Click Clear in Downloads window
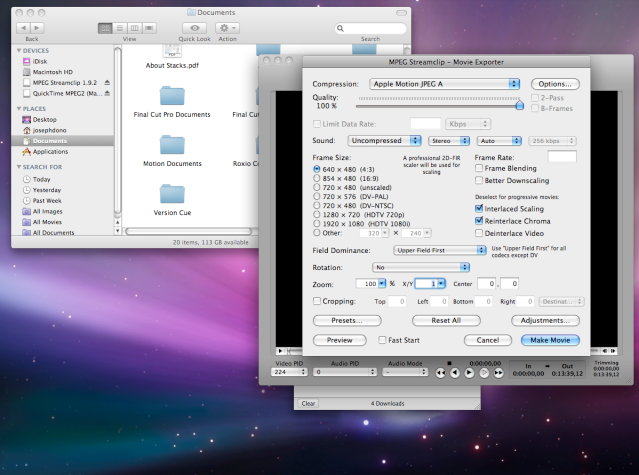The height and width of the screenshot is (475, 639). coord(308,403)
